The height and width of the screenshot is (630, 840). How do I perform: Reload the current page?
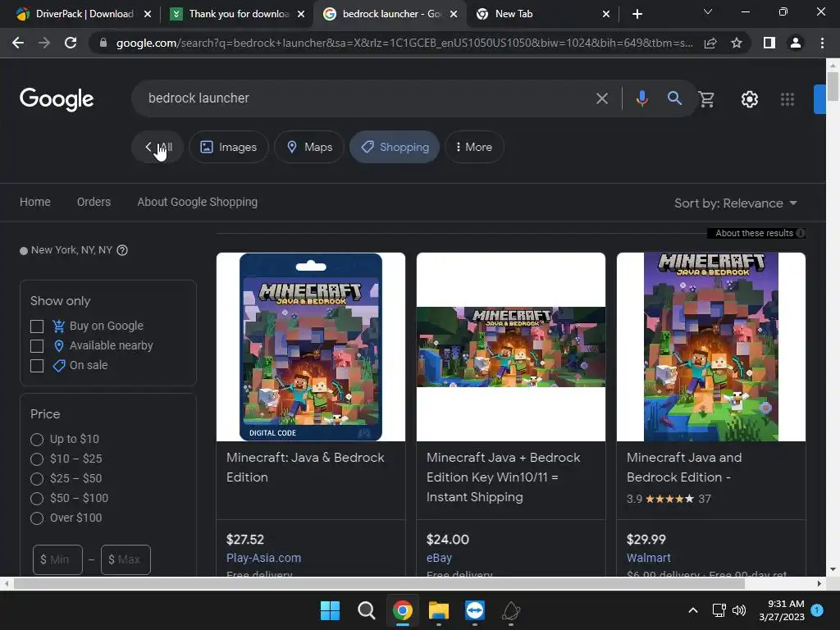[71, 43]
